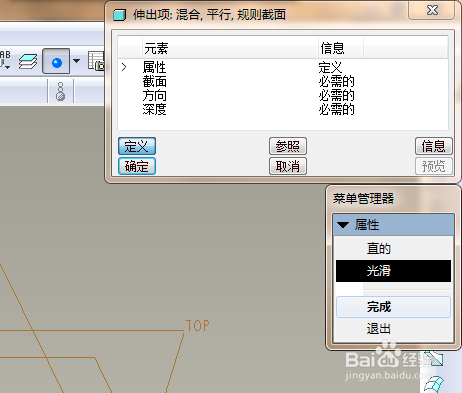This screenshot has height=393, width=462.
Task: Click the surface tool icon at bottom right
Action: [434, 384]
